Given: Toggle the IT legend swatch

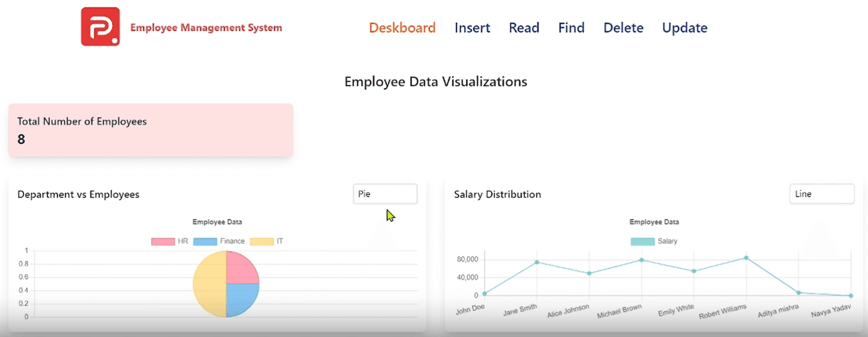Looking at the screenshot, I should (x=261, y=241).
